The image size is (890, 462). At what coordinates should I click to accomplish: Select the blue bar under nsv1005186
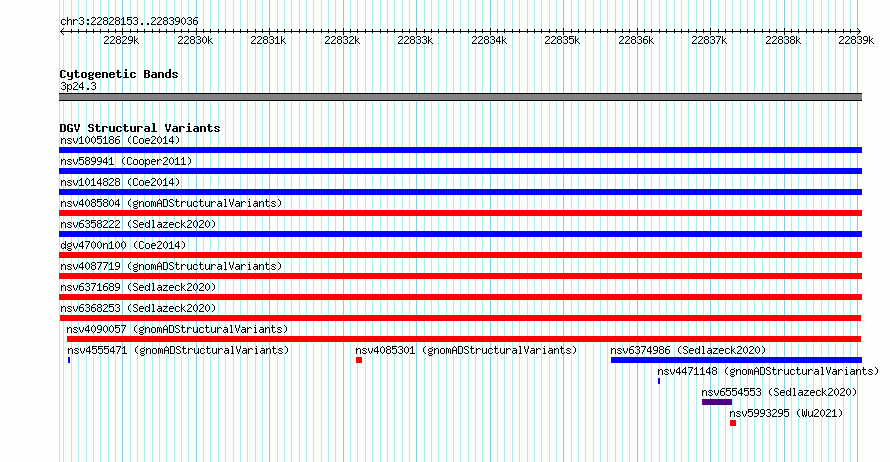click(x=460, y=150)
